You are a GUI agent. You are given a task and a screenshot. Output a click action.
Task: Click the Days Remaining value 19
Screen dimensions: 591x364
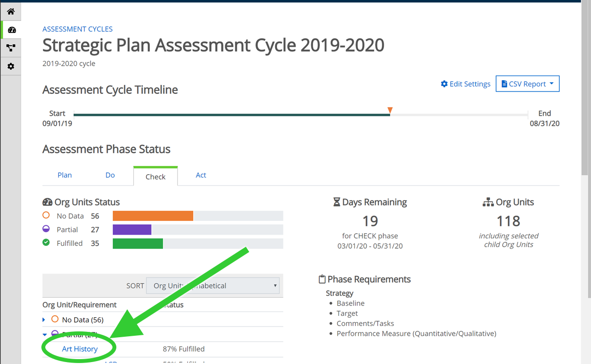(x=370, y=221)
